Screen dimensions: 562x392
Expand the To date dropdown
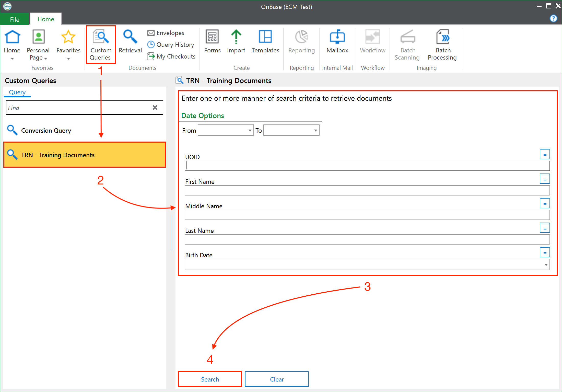[315, 130]
